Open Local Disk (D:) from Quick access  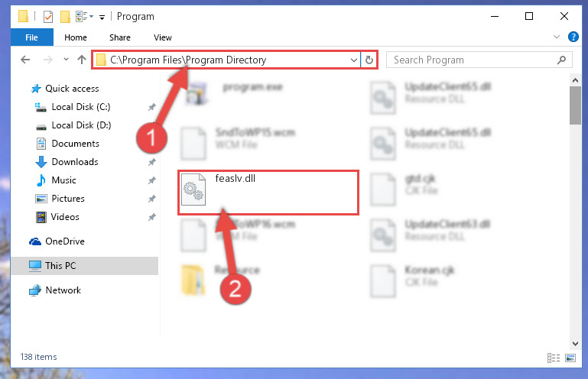point(81,125)
